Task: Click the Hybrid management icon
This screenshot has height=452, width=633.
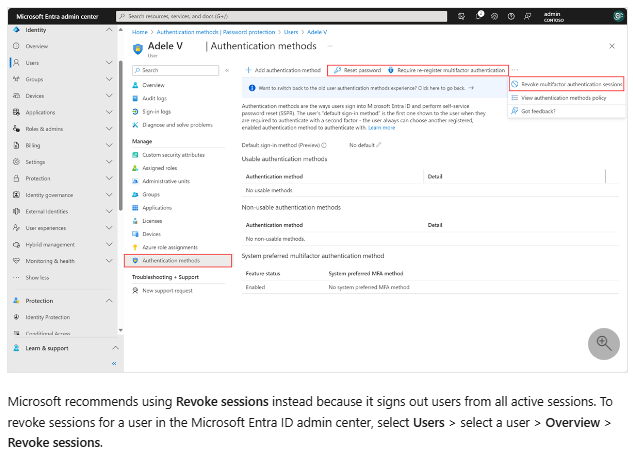Action: (16, 245)
